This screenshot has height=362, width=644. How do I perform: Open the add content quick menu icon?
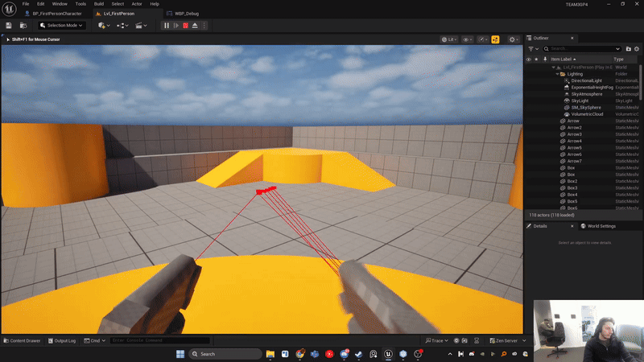click(x=103, y=26)
